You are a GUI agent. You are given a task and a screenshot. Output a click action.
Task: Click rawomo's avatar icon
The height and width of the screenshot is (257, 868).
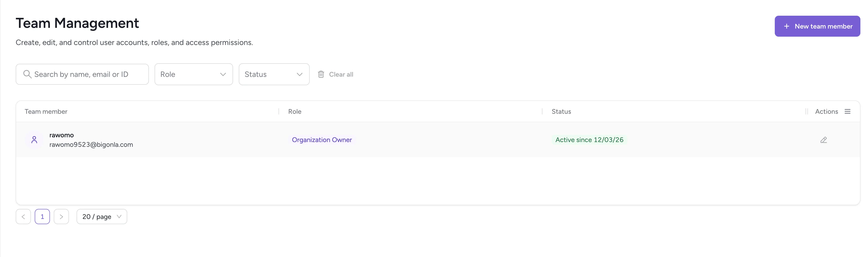pyautogui.click(x=34, y=139)
